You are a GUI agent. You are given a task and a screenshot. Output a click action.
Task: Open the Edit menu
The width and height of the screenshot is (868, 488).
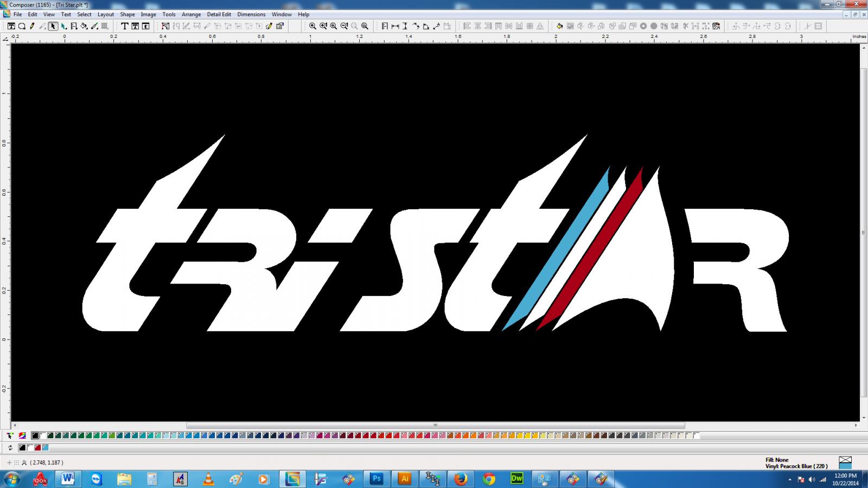33,15
